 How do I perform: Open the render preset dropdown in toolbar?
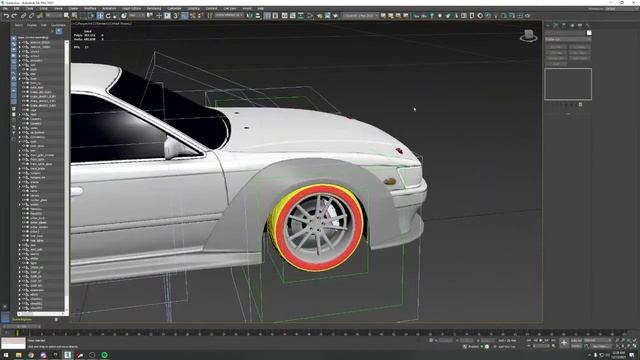coord(360,15)
